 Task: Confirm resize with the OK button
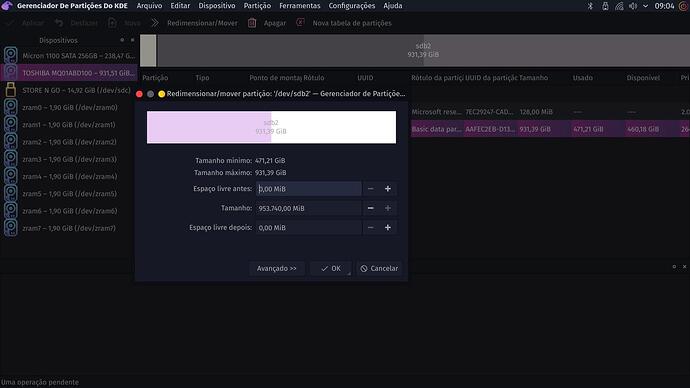click(x=330, y=268)
